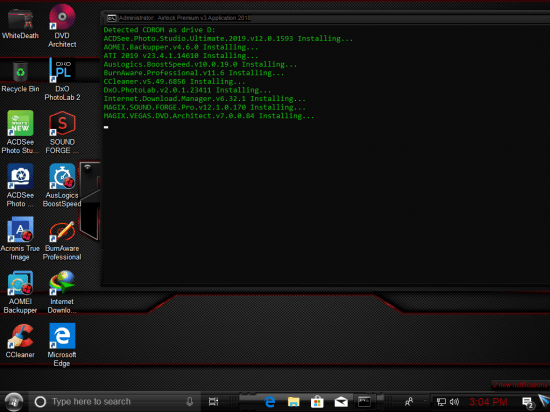Open ACDSee Photo Studio green icon
550x412 pixels.
(x=20, y=132)
